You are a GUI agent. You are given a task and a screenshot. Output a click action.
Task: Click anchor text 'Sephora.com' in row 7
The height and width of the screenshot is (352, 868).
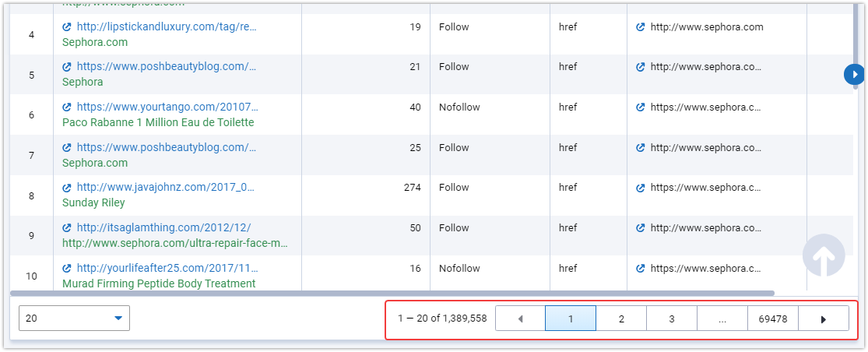click(x=95, y=163)
